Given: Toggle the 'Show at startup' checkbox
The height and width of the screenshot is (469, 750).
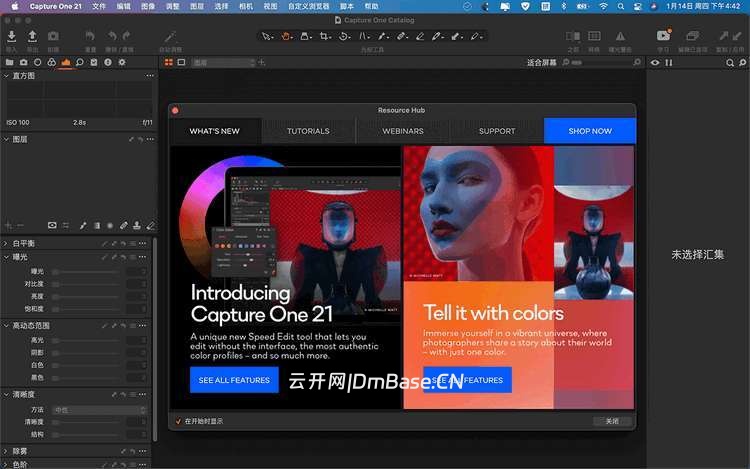Looking at the screenshot, I should tap(178, 421).
